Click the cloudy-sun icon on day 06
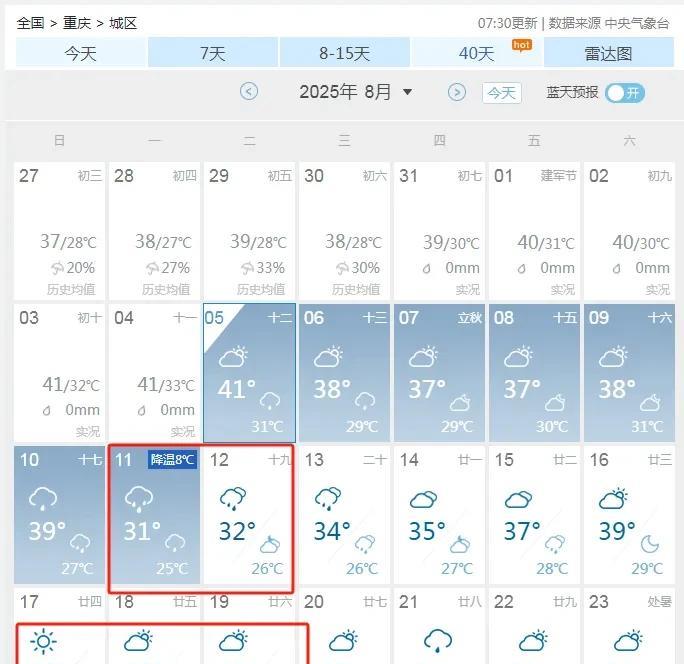684x664 pixels. click(x=328, y=356)
